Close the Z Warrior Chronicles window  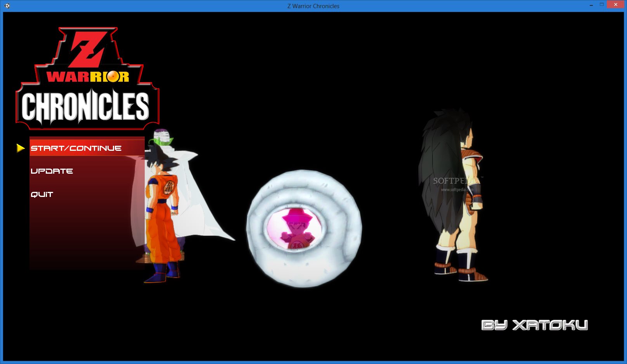pyautogui.click(x=616, y=5)
